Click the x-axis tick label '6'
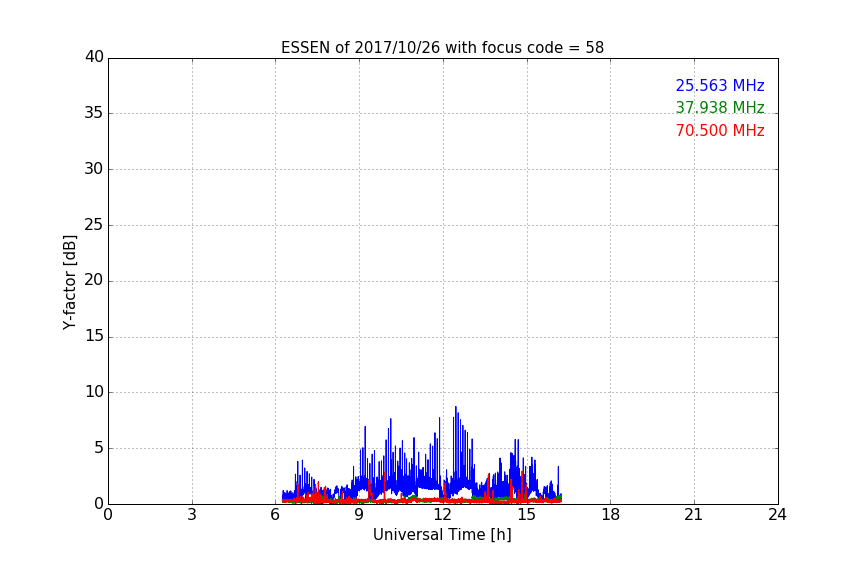The image size is (864, 576). 275,515
